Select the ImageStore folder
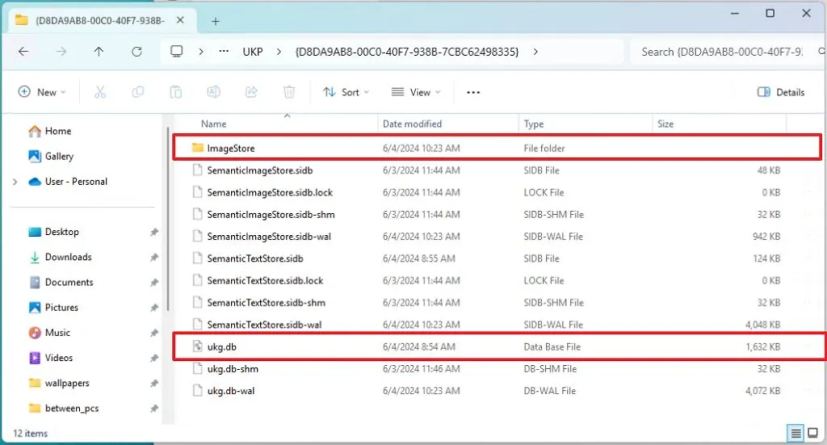This screenshot has height=445, width=827. [497, 148]
